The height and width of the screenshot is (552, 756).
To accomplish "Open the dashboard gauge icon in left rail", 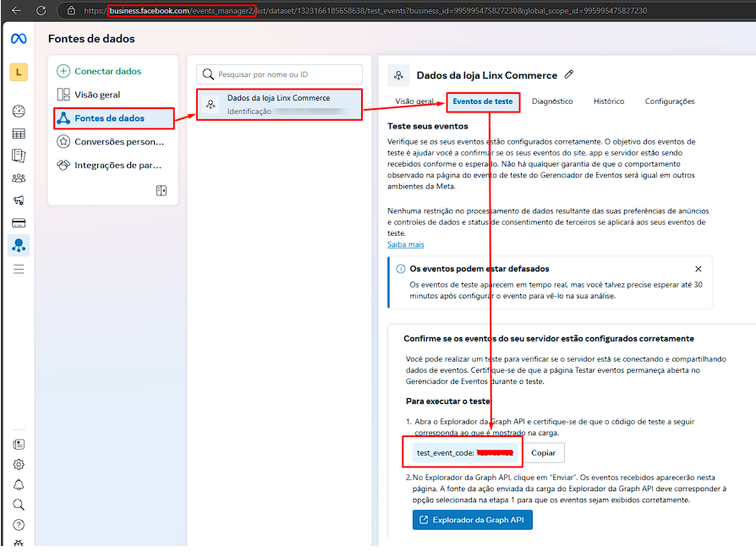I will [x=19, y=112].
